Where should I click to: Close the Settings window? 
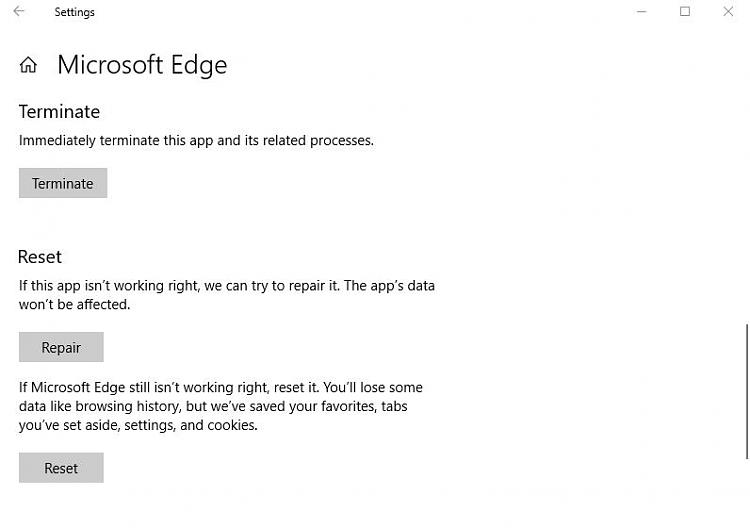728,12
